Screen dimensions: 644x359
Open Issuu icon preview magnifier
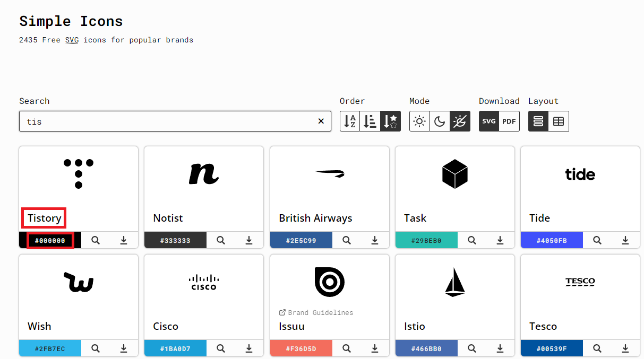click(347, 348)
